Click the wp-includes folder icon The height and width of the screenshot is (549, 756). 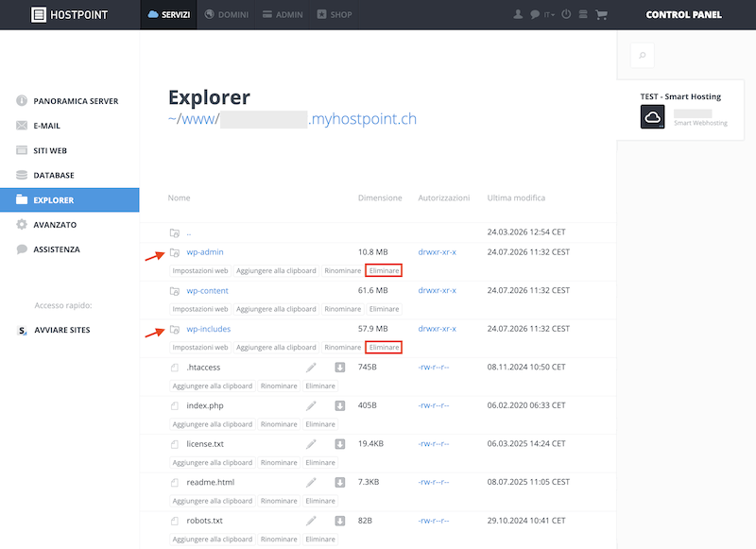click(x=175, y=330)
